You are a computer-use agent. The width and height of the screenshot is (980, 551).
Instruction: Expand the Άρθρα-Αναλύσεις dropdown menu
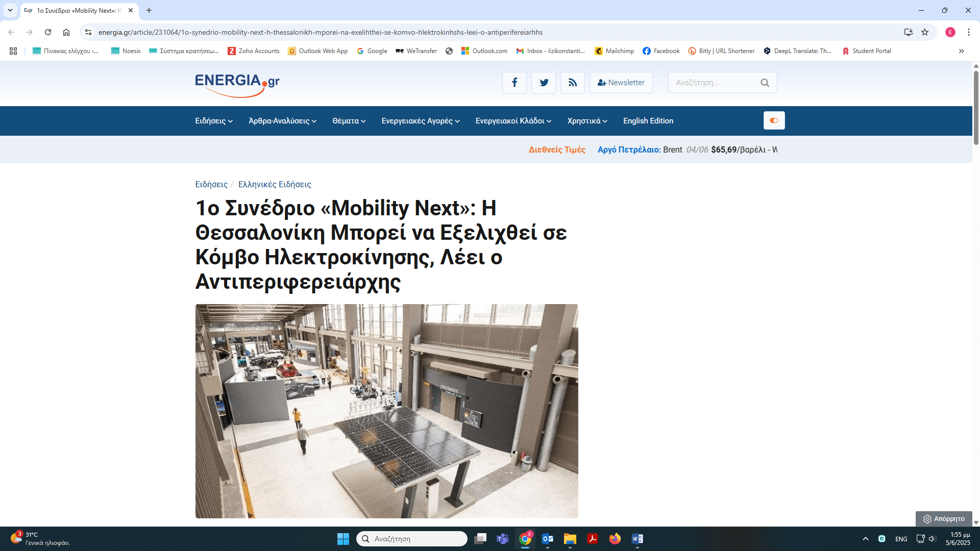pos(282,121)
